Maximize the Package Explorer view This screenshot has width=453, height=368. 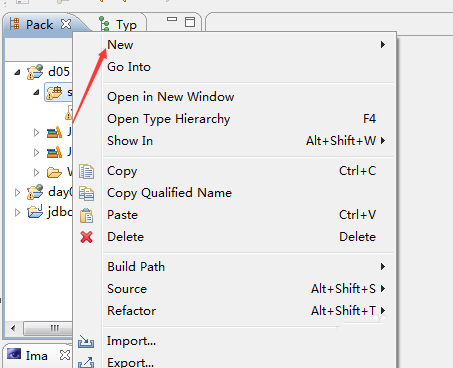click(x=190, y=22)
